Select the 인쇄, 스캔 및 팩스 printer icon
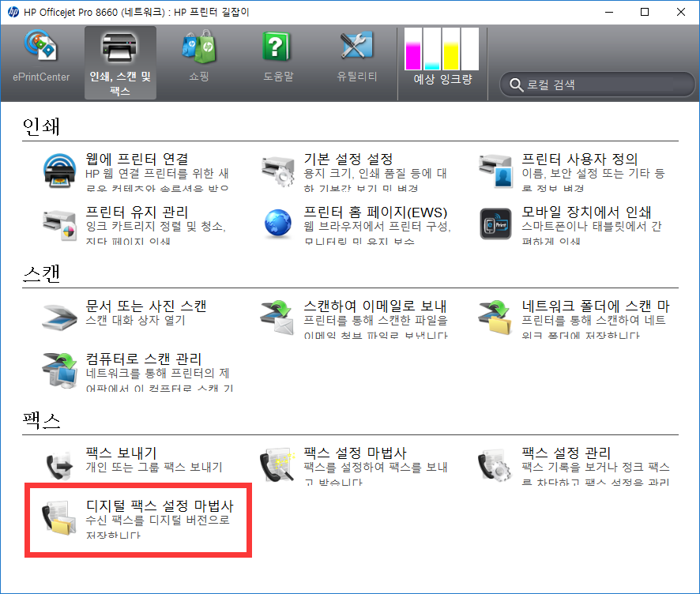Image resolution: width=700 pixels, height=594 pixels. [119, 47]
